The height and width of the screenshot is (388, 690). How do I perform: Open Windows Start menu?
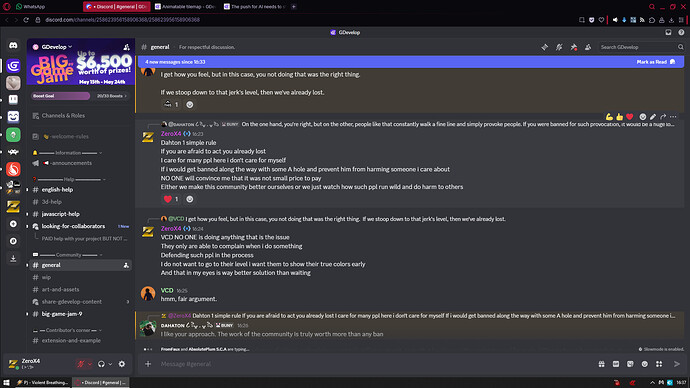coord(6,382)
